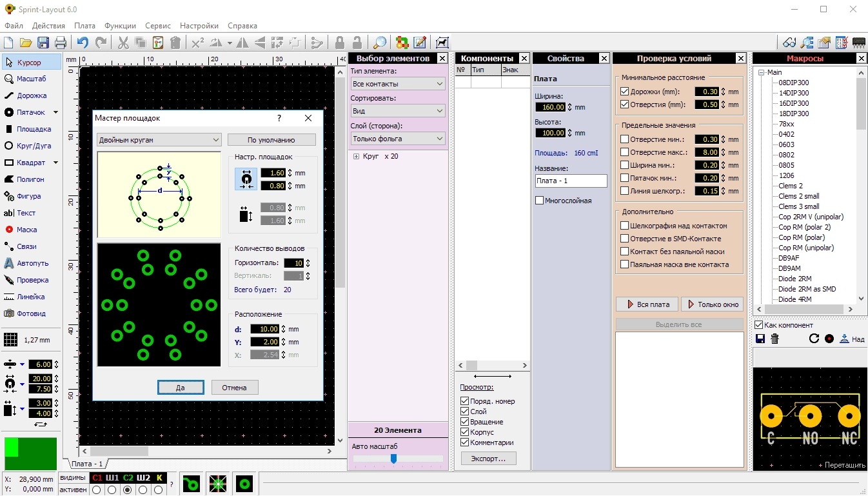Viewport: 868px width, 496px height.
Task: Toggle the Вращение view checkbox
Action: pos(465,422)
